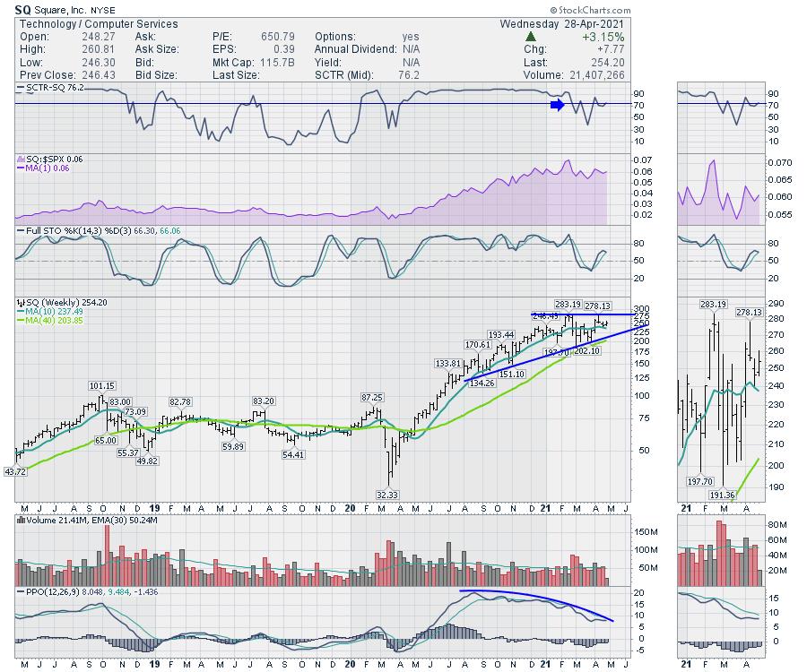
Task: Click the NYSE exchange label
Action: (103, 10)
